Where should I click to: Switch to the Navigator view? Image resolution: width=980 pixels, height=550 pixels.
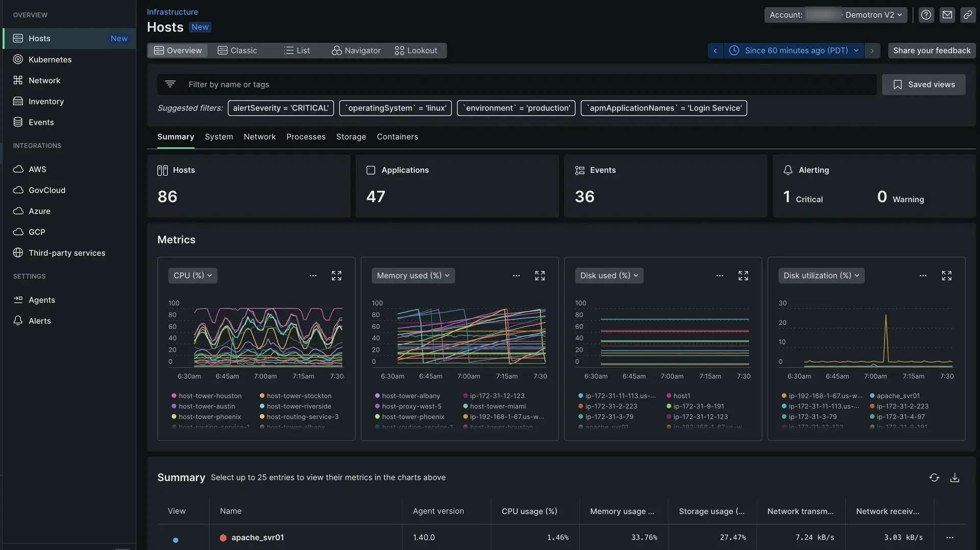356,51
